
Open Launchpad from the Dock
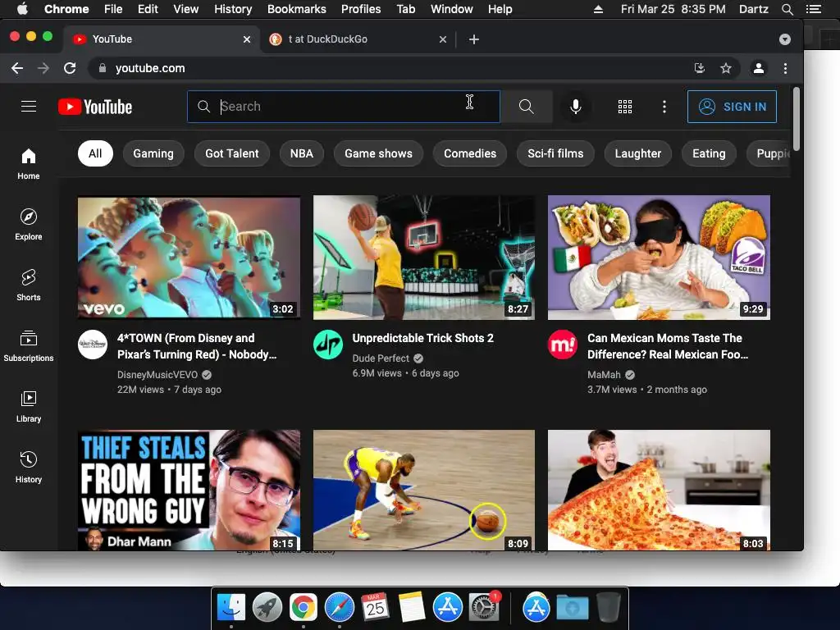pyautogui.click(x=267, y=608)
